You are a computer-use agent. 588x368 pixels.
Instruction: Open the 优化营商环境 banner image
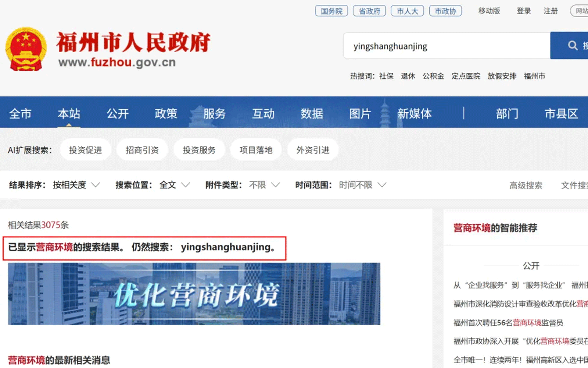pyautogui.click(x=194, y=294)
